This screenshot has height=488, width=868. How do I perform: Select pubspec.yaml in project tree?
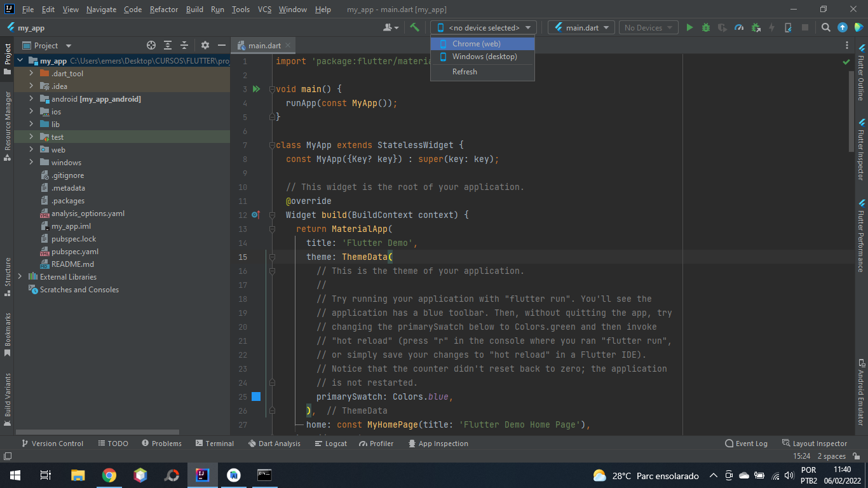[75, 252]
